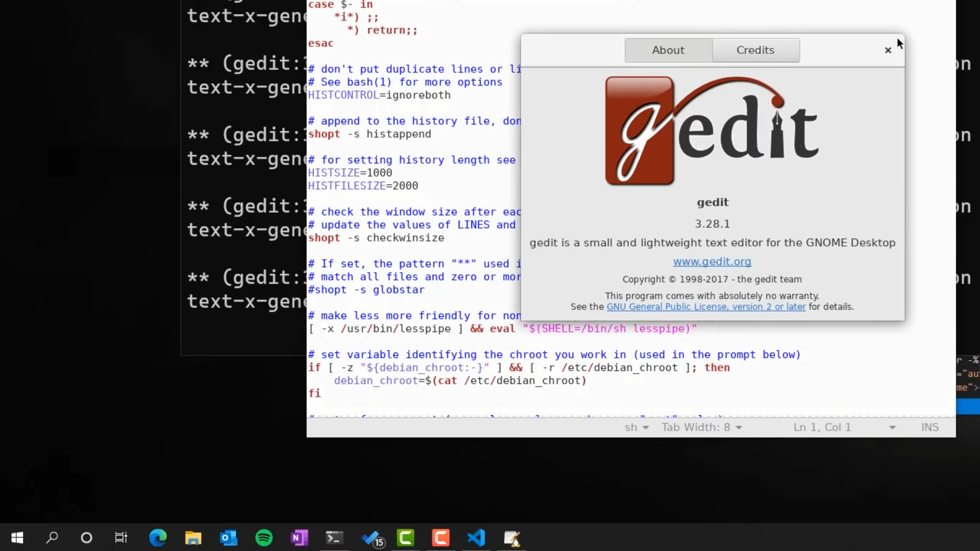Click the '*) return;;' line
The width and height of the screenshot is (980, 551).
click(382, 30)
